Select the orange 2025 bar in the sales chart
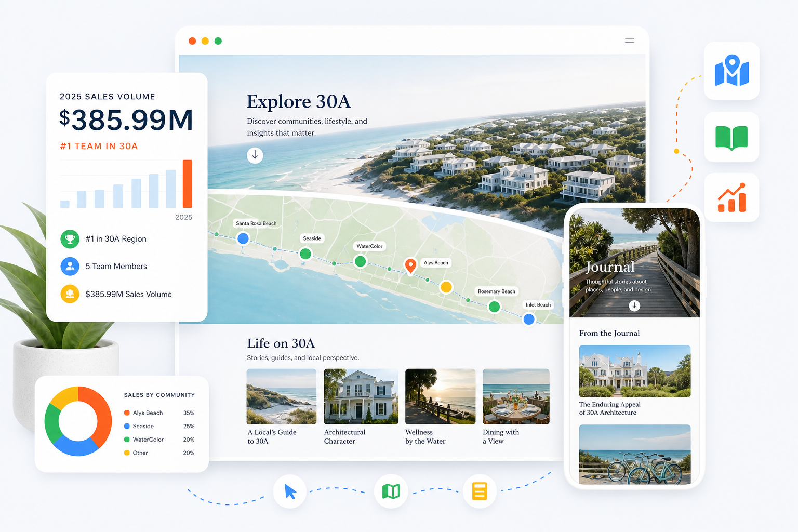The image size is (798, 532). pyautogui.click(x=188, y=184)
